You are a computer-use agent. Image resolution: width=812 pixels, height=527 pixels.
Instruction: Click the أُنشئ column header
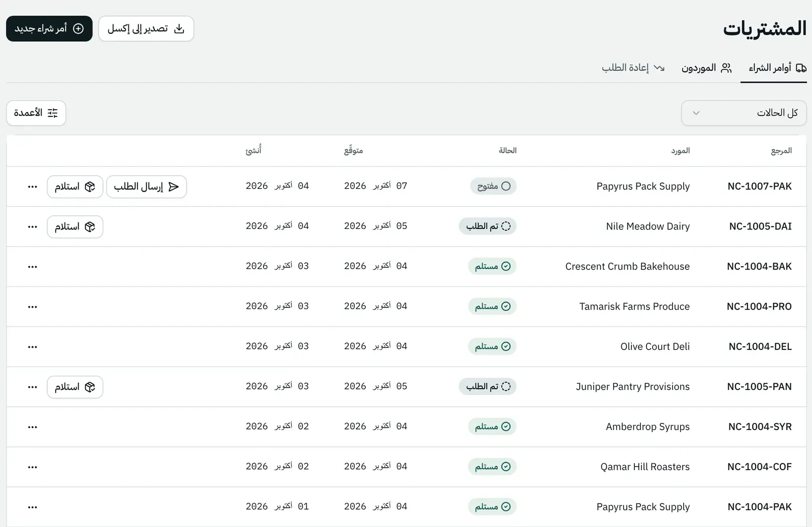point(253,151)
